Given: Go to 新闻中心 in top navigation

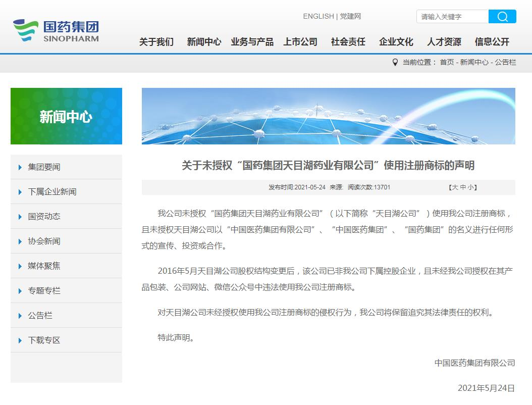Looking at the screenshot, I should coord(204,42).
